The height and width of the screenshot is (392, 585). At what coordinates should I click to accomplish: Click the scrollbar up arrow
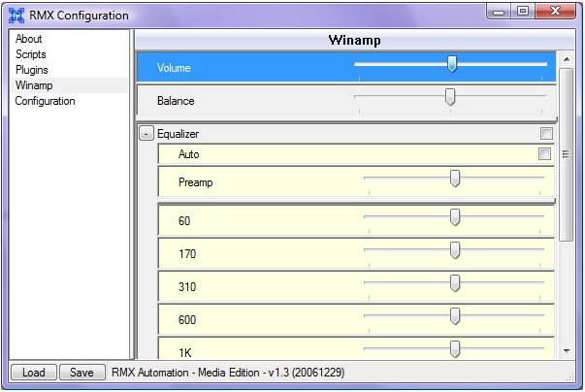coord(567,59)
